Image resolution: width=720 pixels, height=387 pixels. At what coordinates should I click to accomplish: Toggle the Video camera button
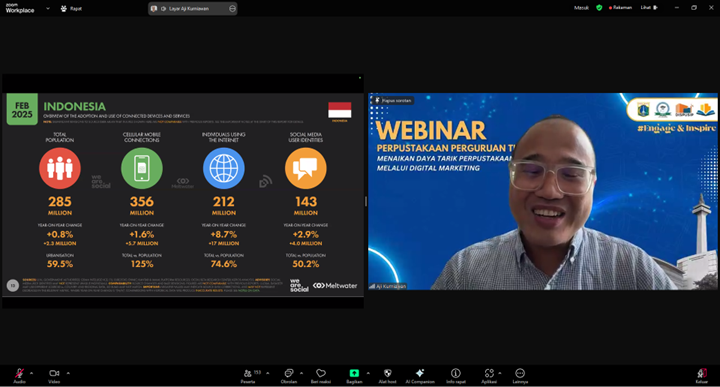(54, 375)
